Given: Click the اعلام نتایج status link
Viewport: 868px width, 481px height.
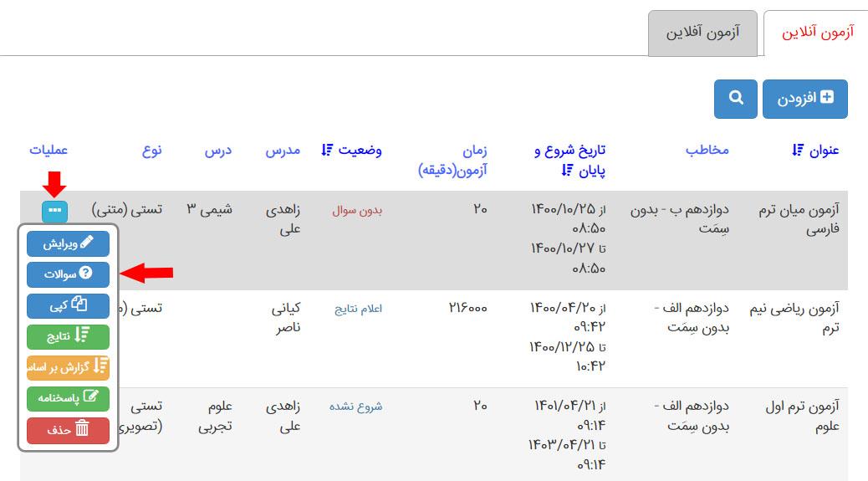Looking at the screenshot, I should 358,308.
